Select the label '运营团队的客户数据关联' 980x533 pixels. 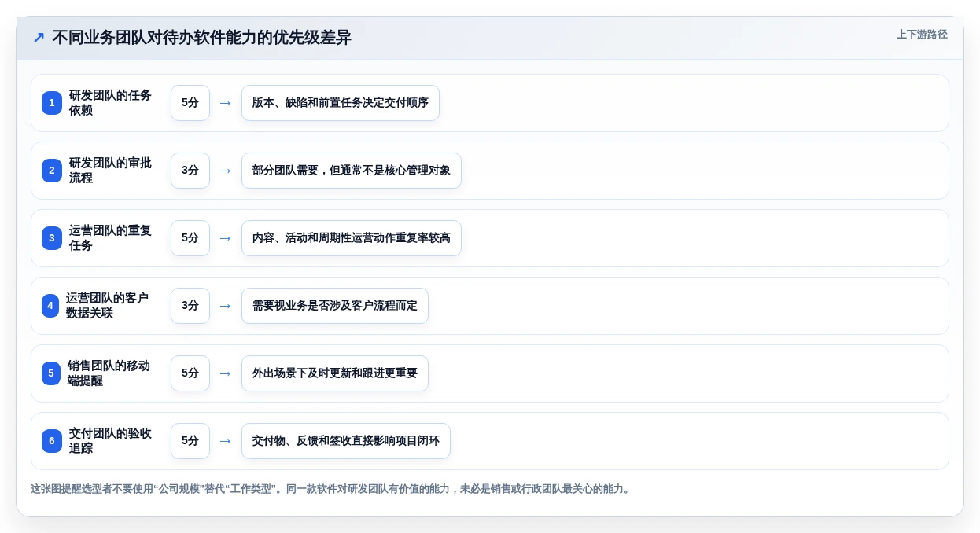point(108,306)
